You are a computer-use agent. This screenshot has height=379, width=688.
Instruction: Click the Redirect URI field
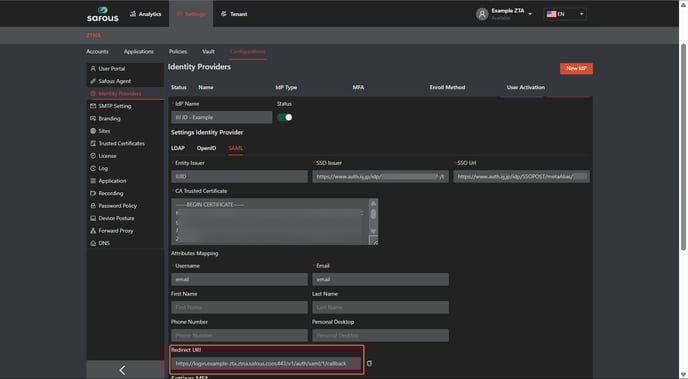(x=266, y=364)
